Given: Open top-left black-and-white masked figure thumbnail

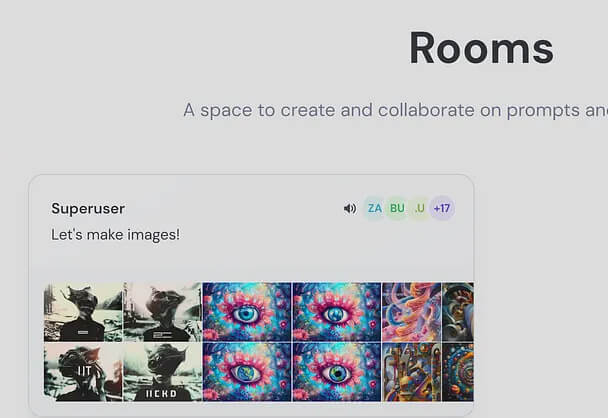Looking at the screenshot, I should point(83,312).
